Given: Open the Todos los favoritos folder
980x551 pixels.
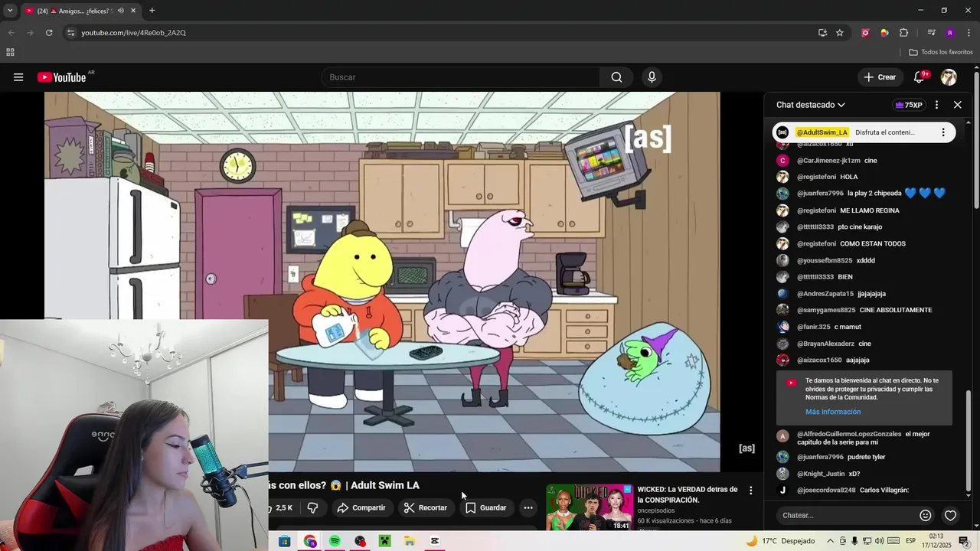Looking at the screenshot, I should point(941,52).
